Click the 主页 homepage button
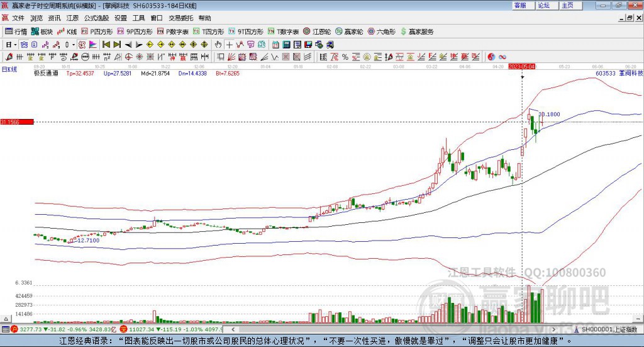The image size is (644, 347). (x=570, y=5)
